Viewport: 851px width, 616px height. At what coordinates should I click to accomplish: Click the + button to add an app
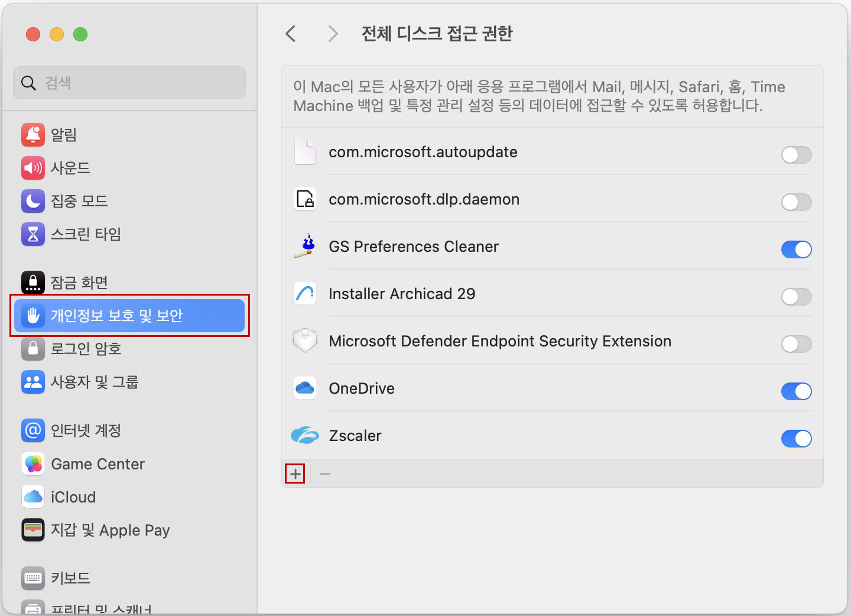coord(295,474)
